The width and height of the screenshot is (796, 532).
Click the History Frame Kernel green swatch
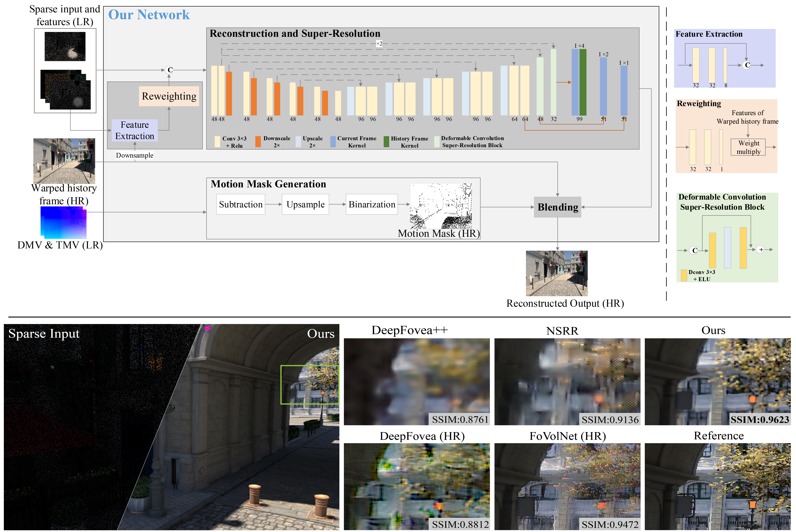coord(386,141)
